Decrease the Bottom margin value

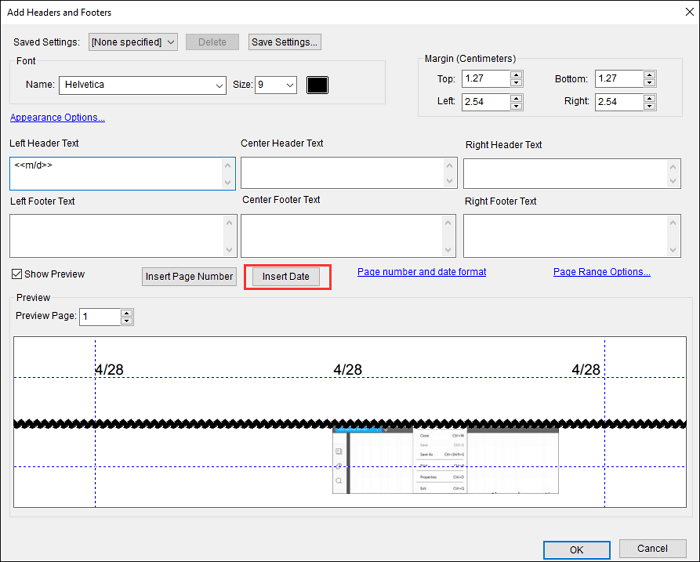pos(650,83)
